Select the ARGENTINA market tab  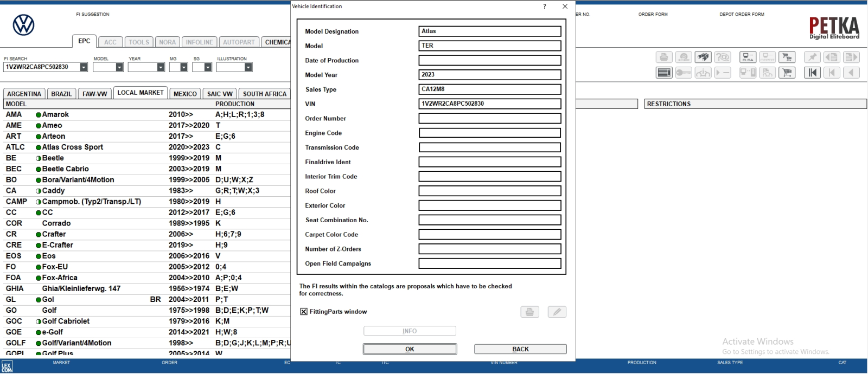tap(24, 94)
